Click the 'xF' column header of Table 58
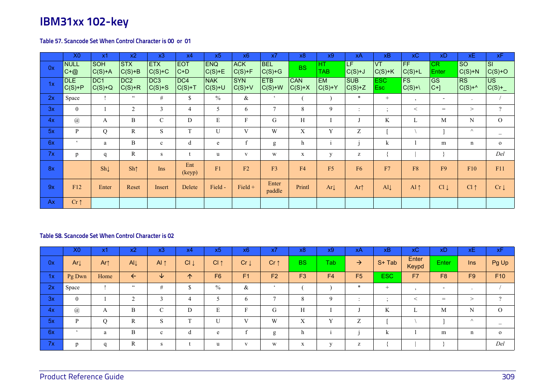This screenshot has height=392, width=555. [500, 250]
